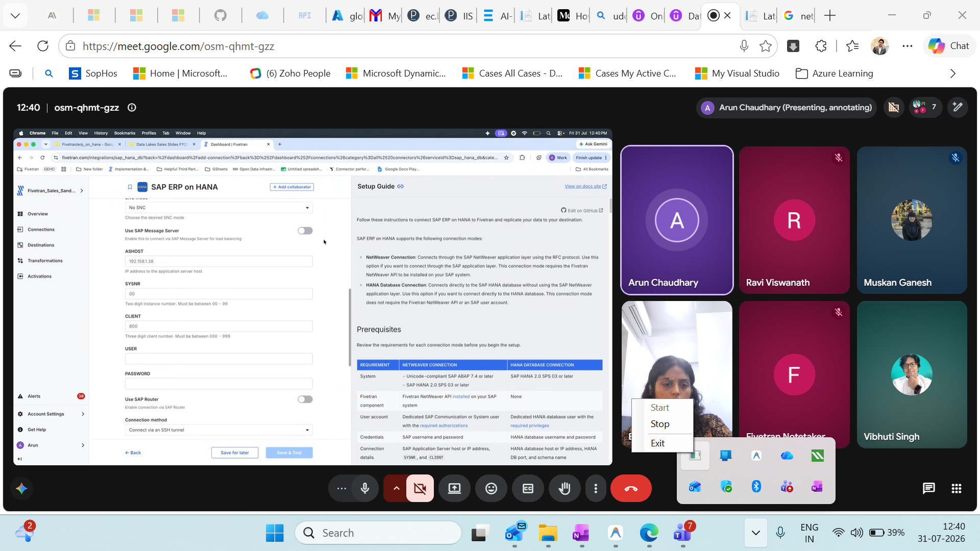Click the Muskan Ganesh participant tile

tap(912, 220)
